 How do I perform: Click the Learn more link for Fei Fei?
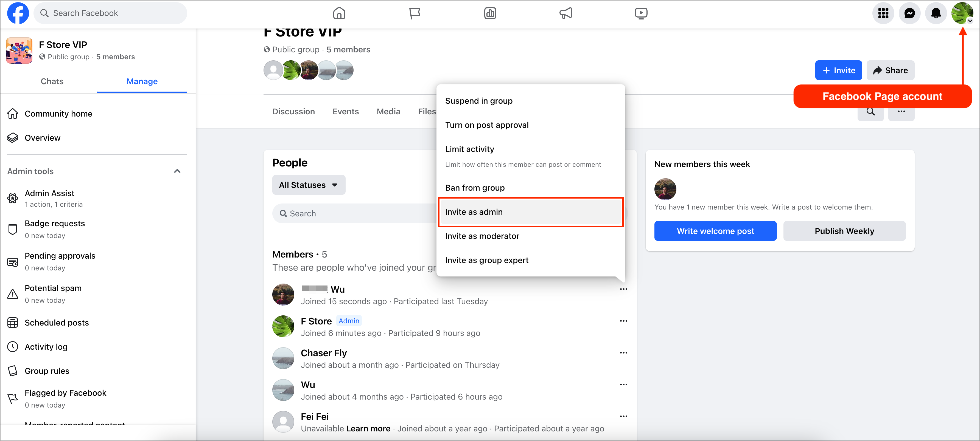(368, 429)
